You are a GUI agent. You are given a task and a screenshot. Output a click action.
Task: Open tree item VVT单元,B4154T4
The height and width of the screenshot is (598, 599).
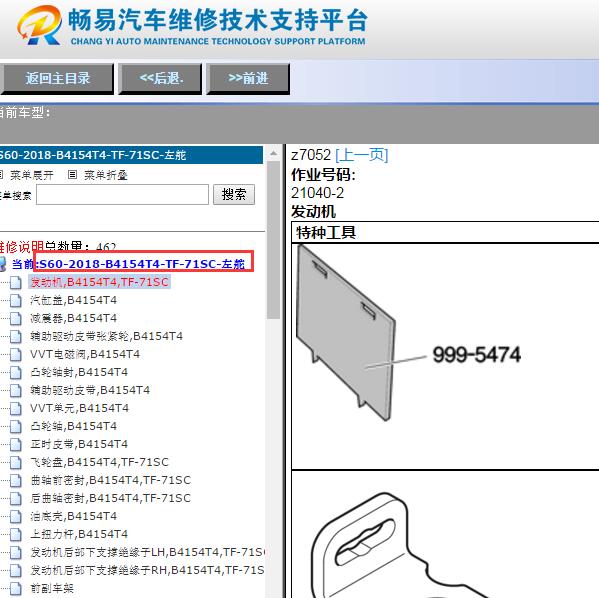pyautogui.click(x=79, y=408)
